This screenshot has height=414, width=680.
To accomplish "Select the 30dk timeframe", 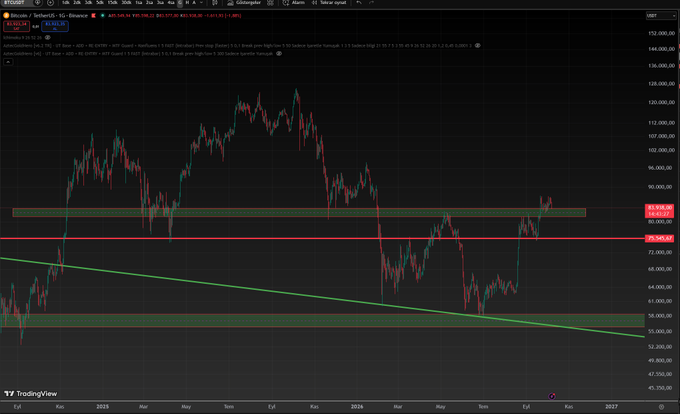I will click(126, 3).
